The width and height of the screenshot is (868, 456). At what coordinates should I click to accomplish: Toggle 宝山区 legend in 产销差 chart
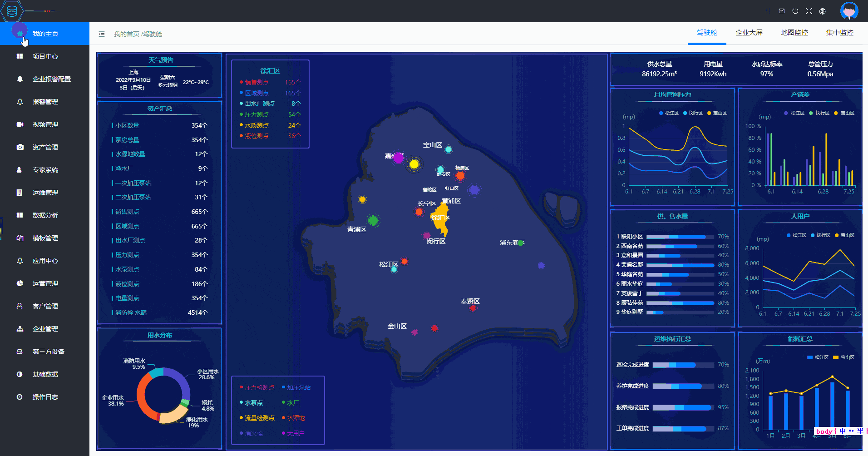[844, 113]
